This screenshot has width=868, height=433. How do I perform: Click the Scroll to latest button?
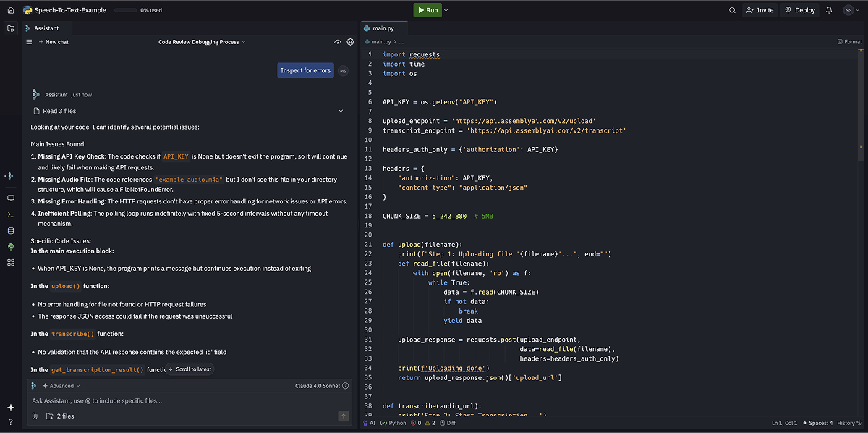click(190, 369)
